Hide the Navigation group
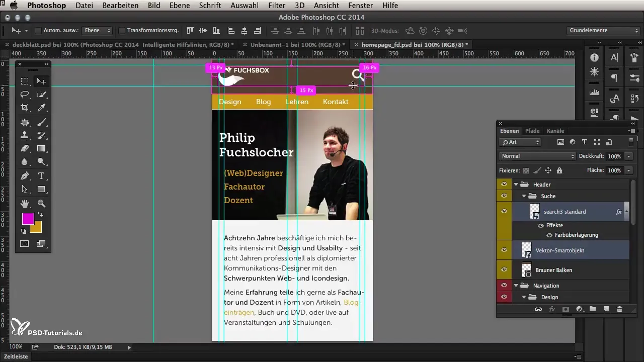 504,286
